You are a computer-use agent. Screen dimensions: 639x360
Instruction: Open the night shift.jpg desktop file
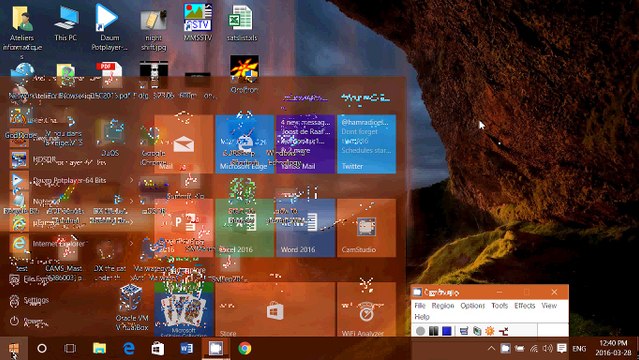[153, 29]
